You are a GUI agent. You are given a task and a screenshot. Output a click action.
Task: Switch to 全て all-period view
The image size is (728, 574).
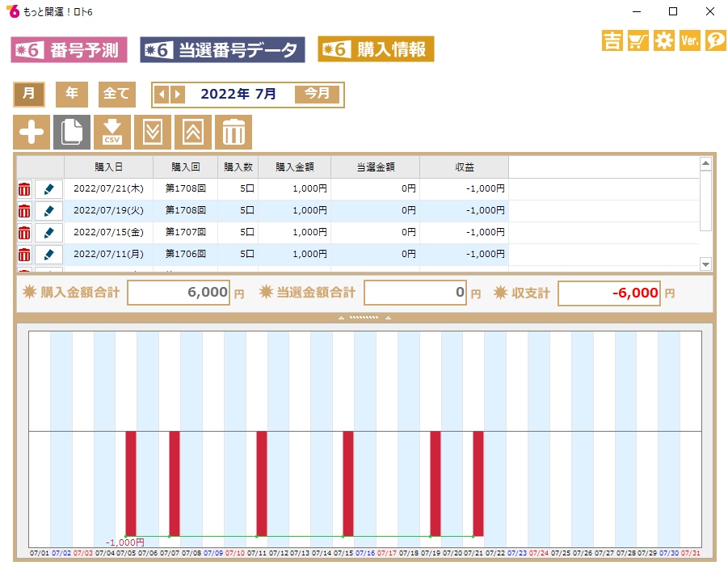point(116,95)
